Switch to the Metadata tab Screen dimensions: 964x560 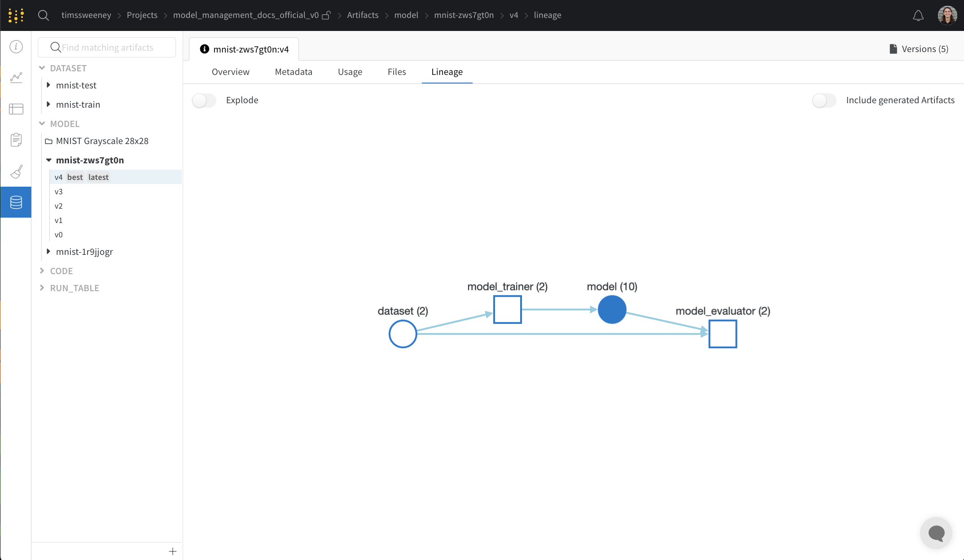point(294,72)
